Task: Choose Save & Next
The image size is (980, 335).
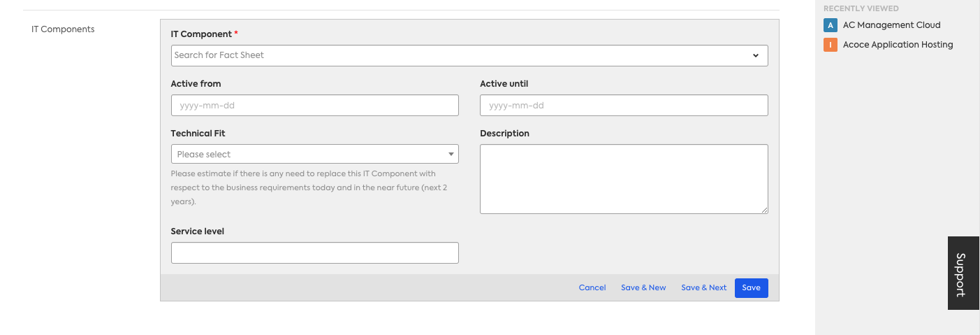Action: 703,288
